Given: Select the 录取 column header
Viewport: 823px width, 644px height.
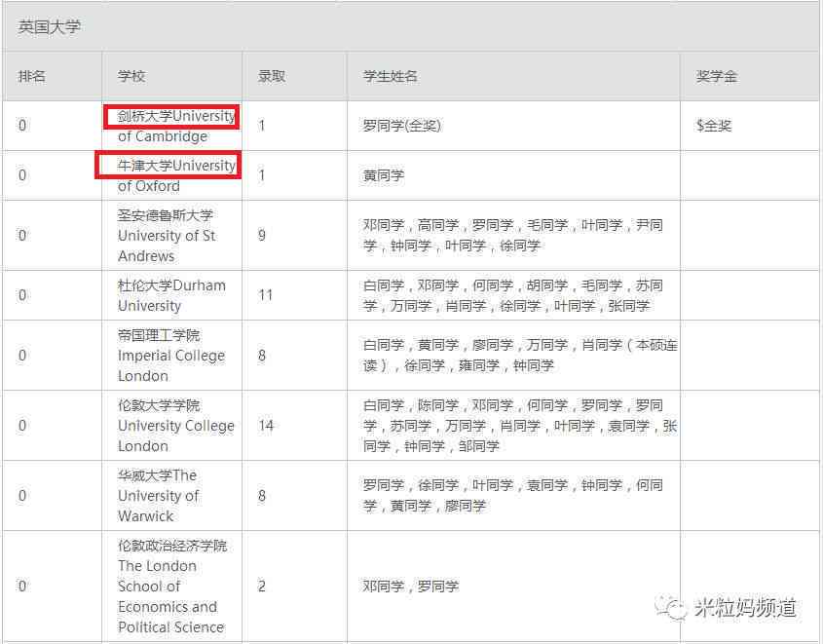Looking at the screenshot, I should (272, 76).
